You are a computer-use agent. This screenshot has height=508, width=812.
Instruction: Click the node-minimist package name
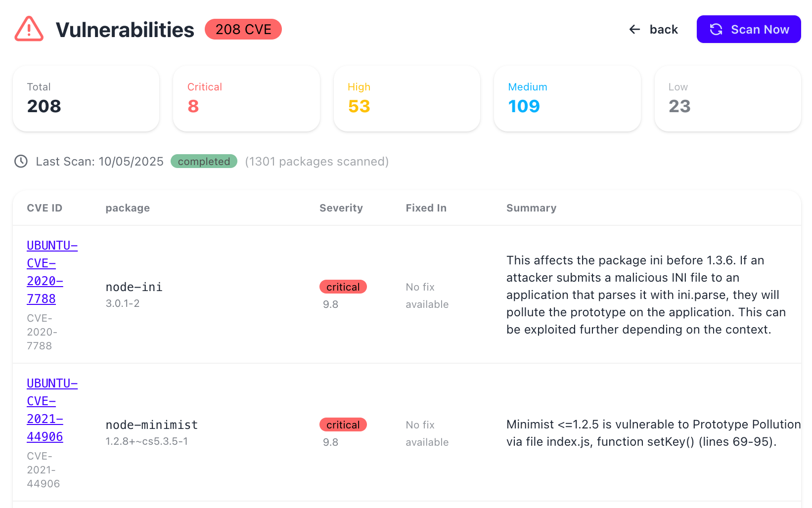click(x=152, y=425)
